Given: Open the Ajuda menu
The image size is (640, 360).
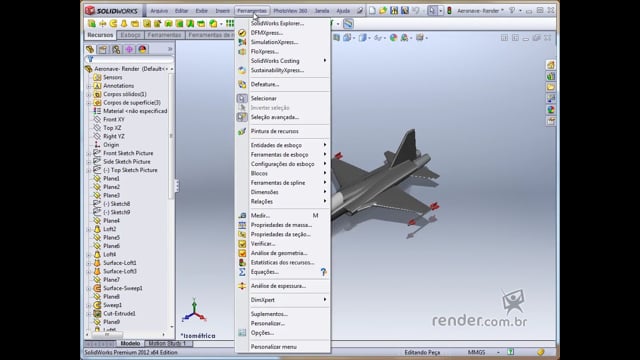Looking at the screenshot, I should 343,11.
